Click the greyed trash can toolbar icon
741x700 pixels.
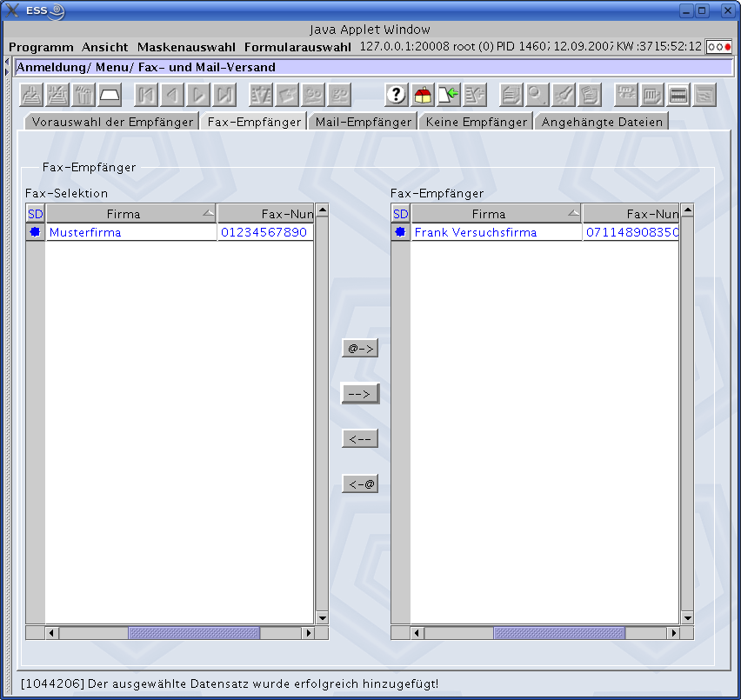[83, 95]
